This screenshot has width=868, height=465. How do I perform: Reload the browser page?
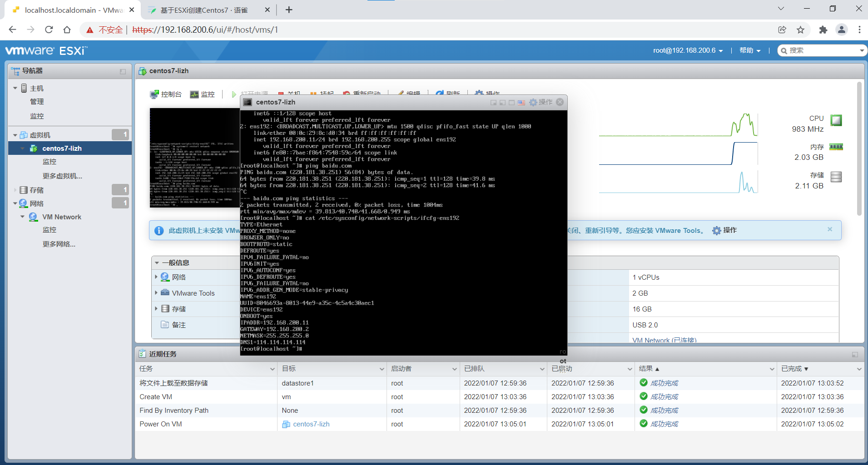click(x=49, y=30)
